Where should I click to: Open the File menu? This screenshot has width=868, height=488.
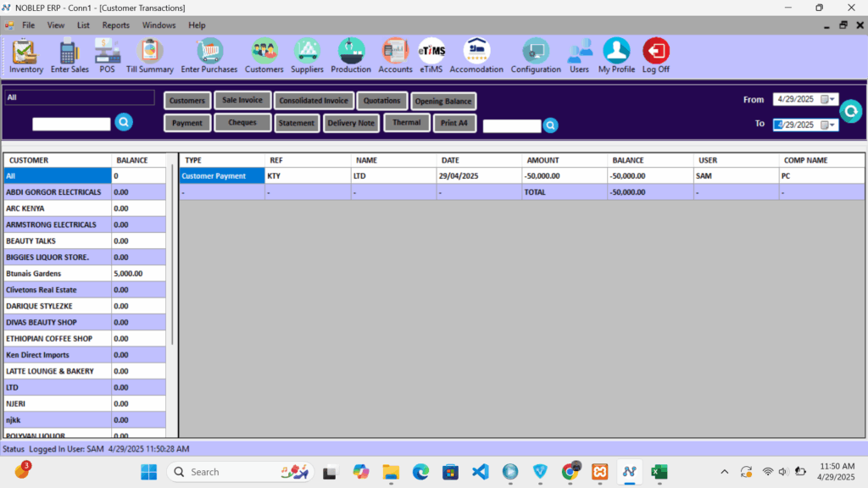28,25
